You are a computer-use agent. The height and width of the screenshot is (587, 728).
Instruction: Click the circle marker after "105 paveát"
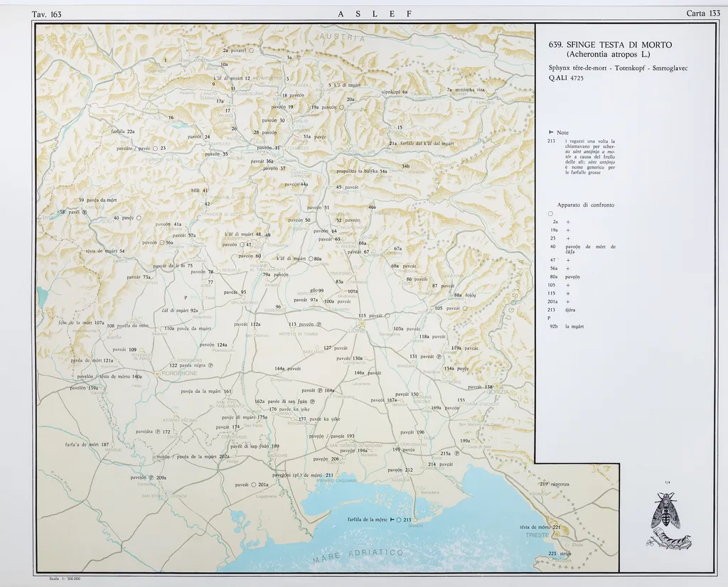466,308
